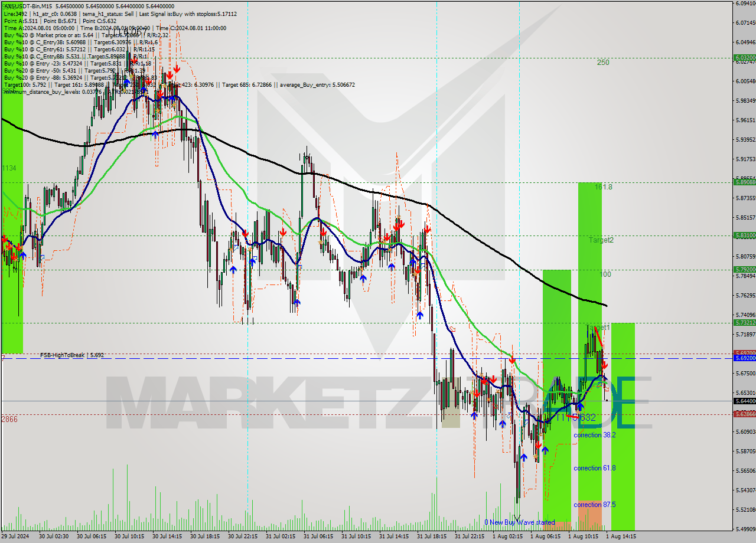Click the black 5.64400 current price tag
756x543 pixels.
(x=744, y=401)
